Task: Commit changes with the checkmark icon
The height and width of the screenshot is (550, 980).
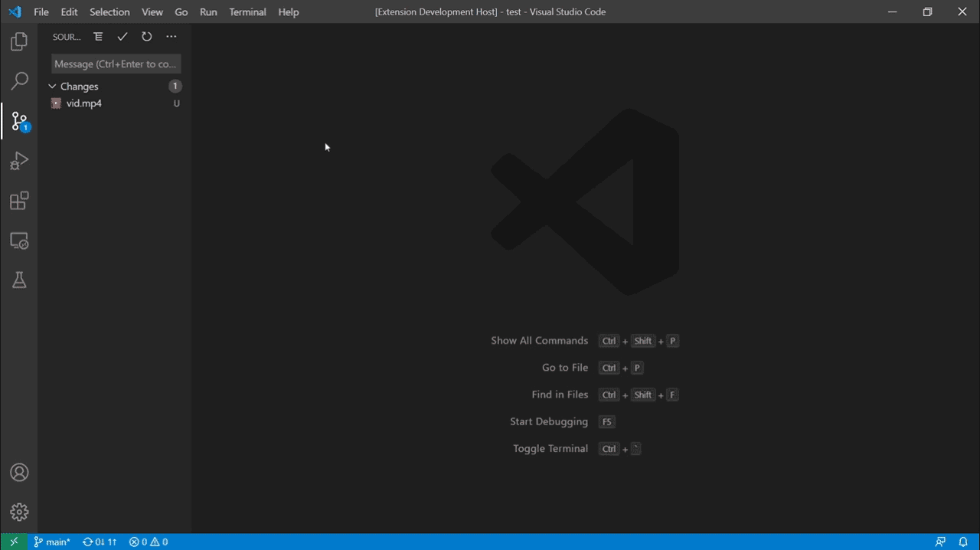Action: pyautogui.click(x=122, y=37)
